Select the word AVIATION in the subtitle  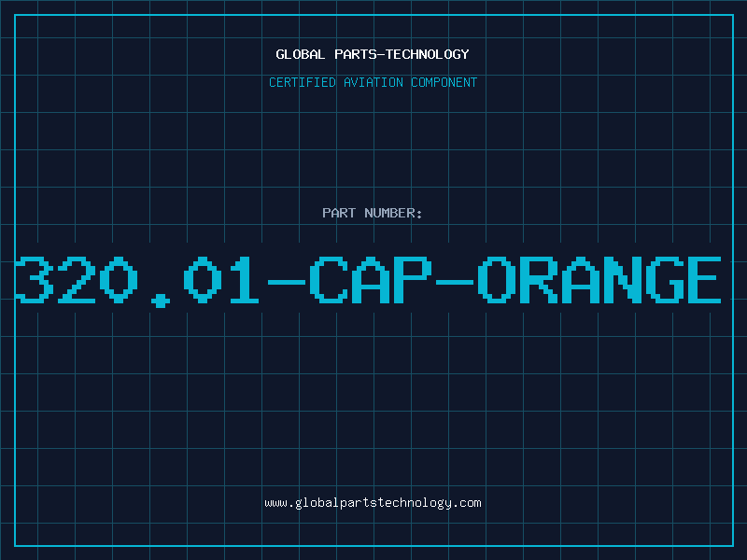(373, 82)
